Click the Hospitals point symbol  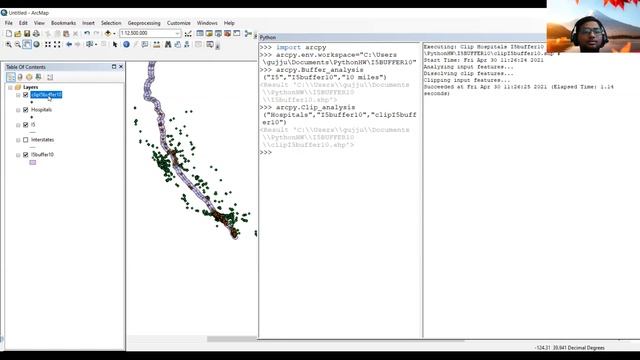pyautogui.click(x=32, y=117)
